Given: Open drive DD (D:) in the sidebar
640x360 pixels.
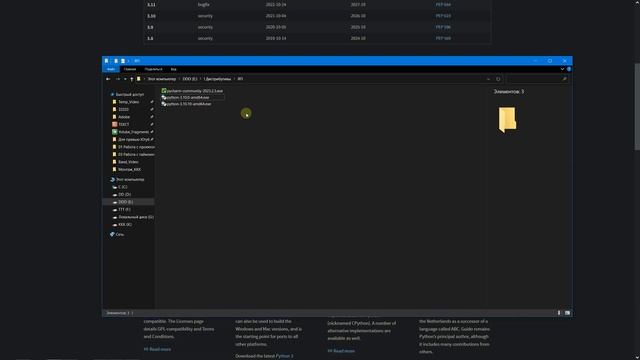Looking at the screenshot, I should [124, 194].
